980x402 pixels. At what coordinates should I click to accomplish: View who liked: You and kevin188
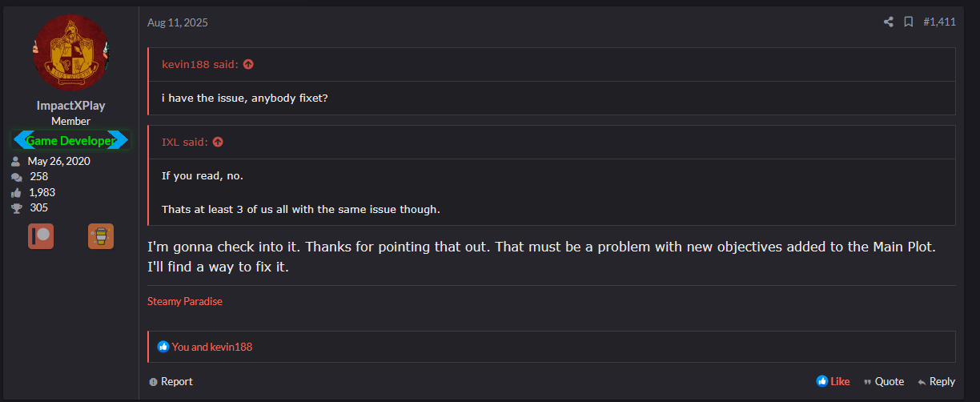tap(211, 347)
